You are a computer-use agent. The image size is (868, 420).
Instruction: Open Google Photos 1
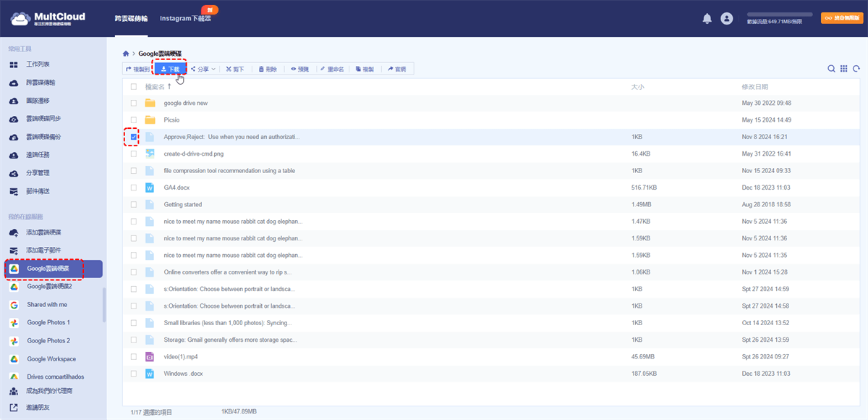[48, 322]
